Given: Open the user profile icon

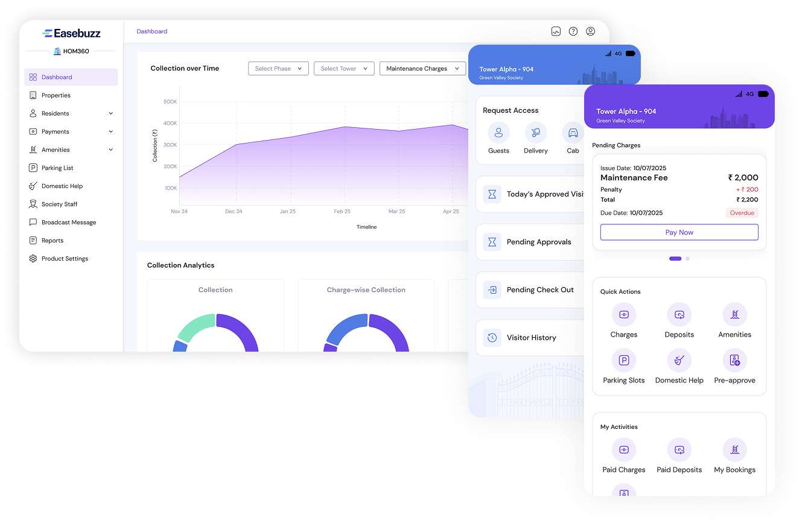Looking at the screenshot, I should pyautogui.click(x=590, y=31).
